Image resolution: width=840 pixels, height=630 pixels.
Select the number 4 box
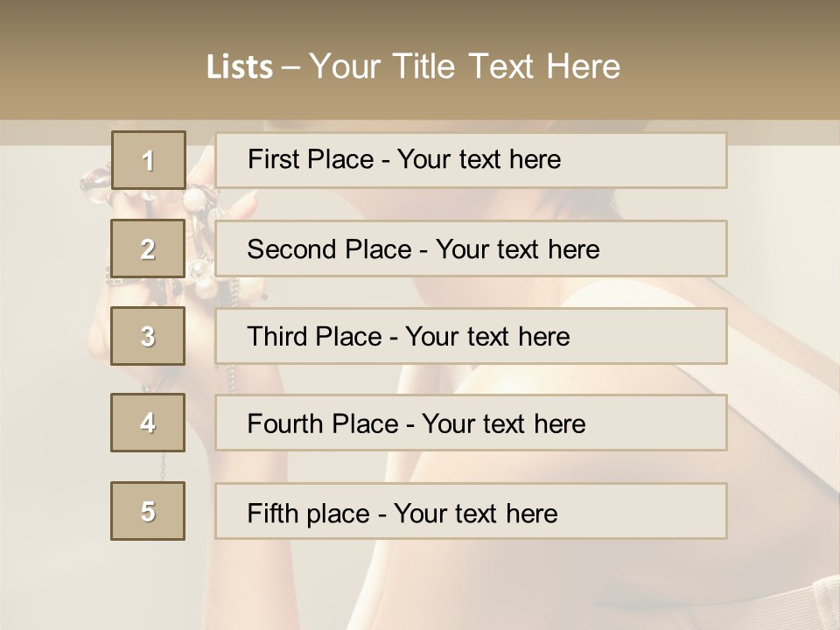tap(148, 423)
